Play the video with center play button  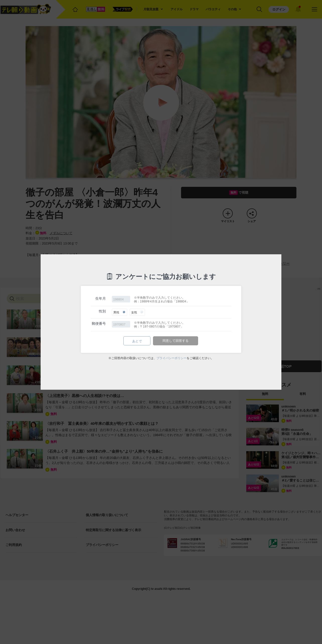(161, 103)
